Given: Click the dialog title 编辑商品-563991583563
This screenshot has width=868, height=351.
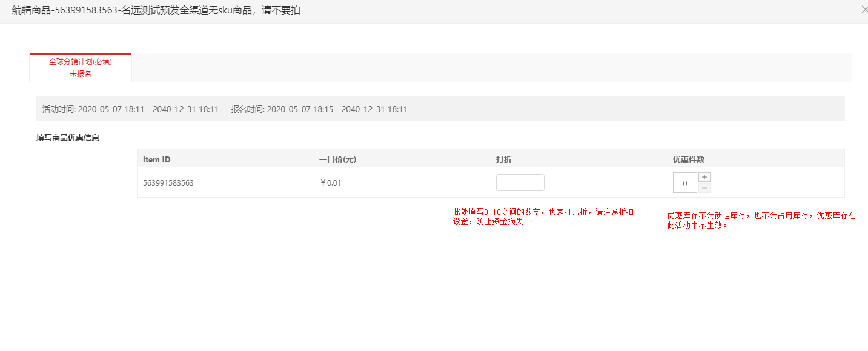Looking at the screenshot, I should click(156, 10).
